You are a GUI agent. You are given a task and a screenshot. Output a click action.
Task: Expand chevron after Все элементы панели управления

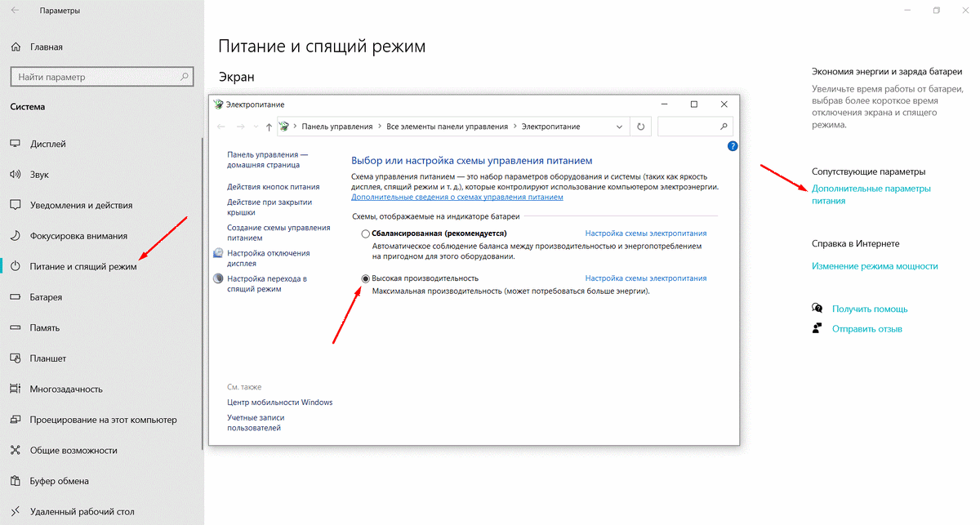(x=515, y=127)
